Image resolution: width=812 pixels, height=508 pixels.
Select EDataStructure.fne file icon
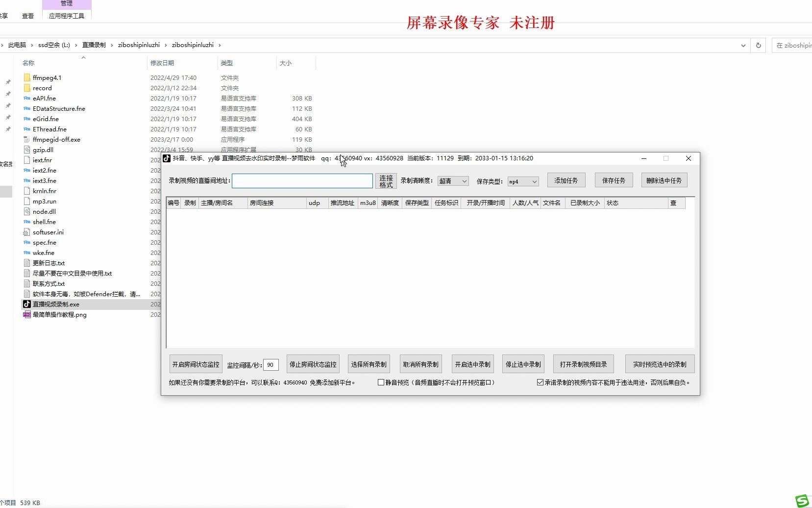coord(27,108)
